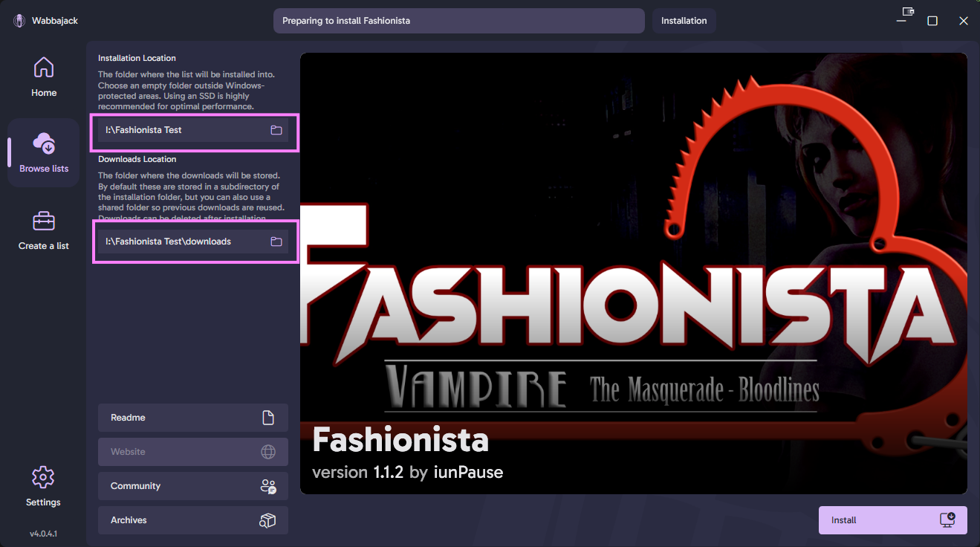
Task: Open the Archives button
Action: point(192,520)
